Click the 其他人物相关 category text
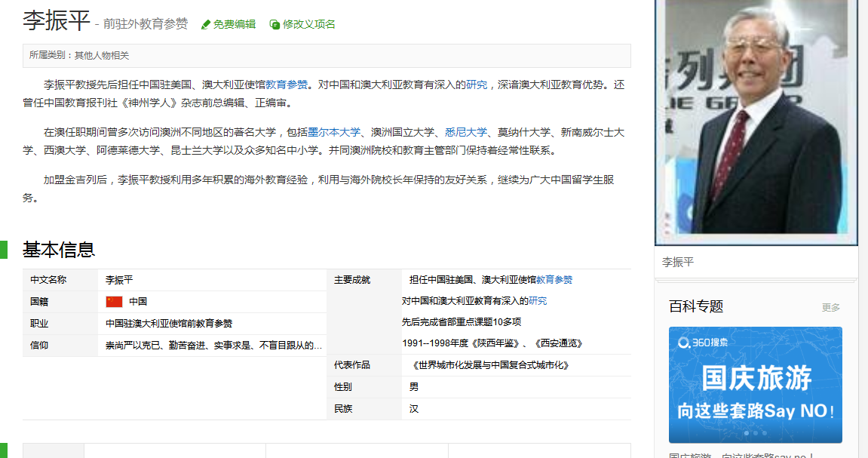The width and height of the screenshot is (868, 458). [102, 55]
